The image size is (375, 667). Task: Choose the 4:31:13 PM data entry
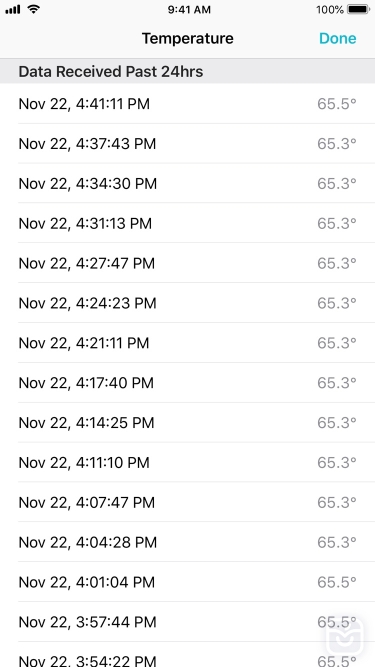(188, 223)
